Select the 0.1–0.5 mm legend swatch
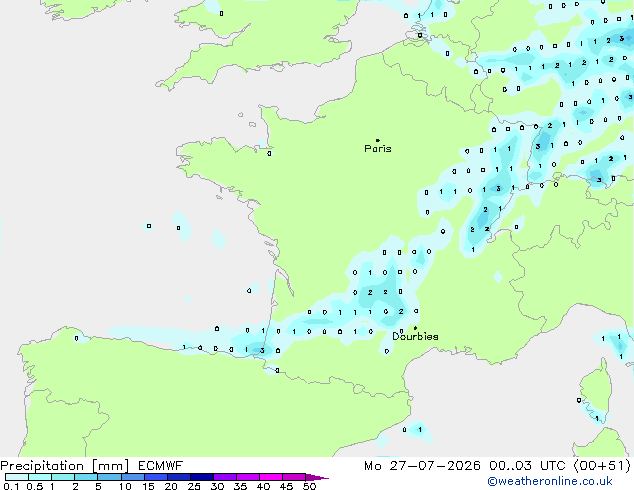The height and width of the screenshot is (490, 634). click(x=17, y=477)
